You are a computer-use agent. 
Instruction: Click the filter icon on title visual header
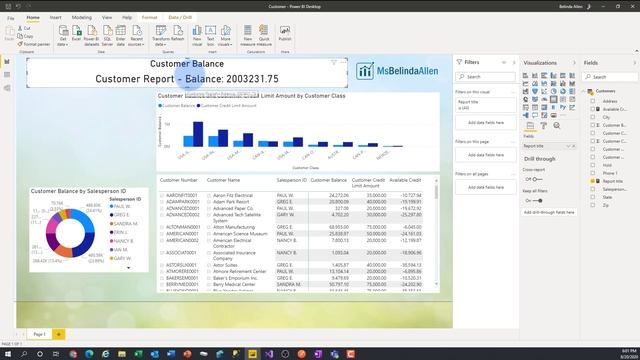pos(334,62)
